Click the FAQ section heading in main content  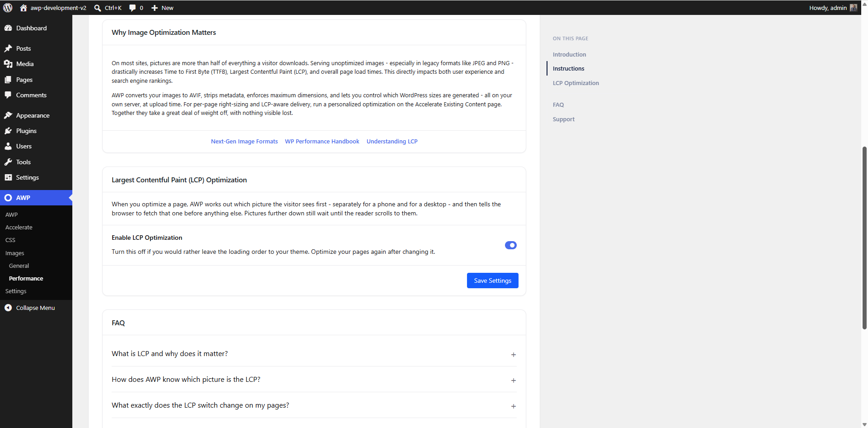[x=118, y=323]
